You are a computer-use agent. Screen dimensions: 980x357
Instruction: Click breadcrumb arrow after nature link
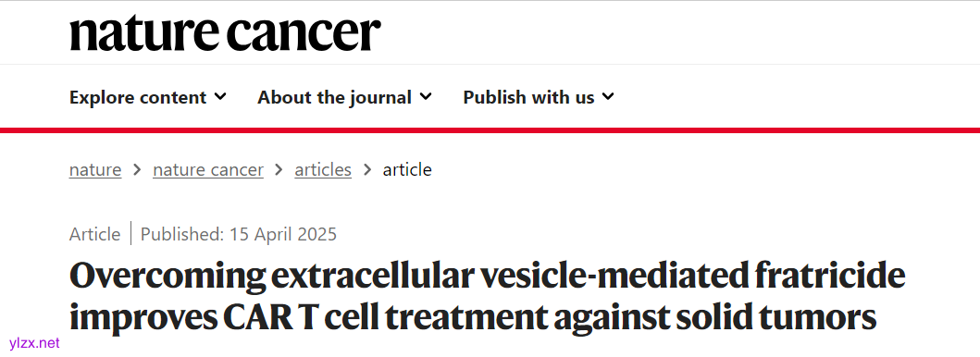[x=137, y=170]
